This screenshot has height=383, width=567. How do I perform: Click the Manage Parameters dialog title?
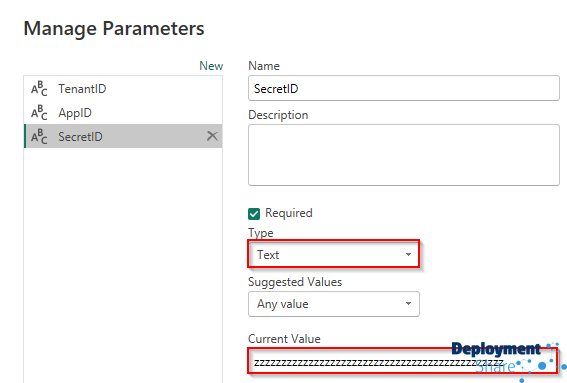point(114,29)
